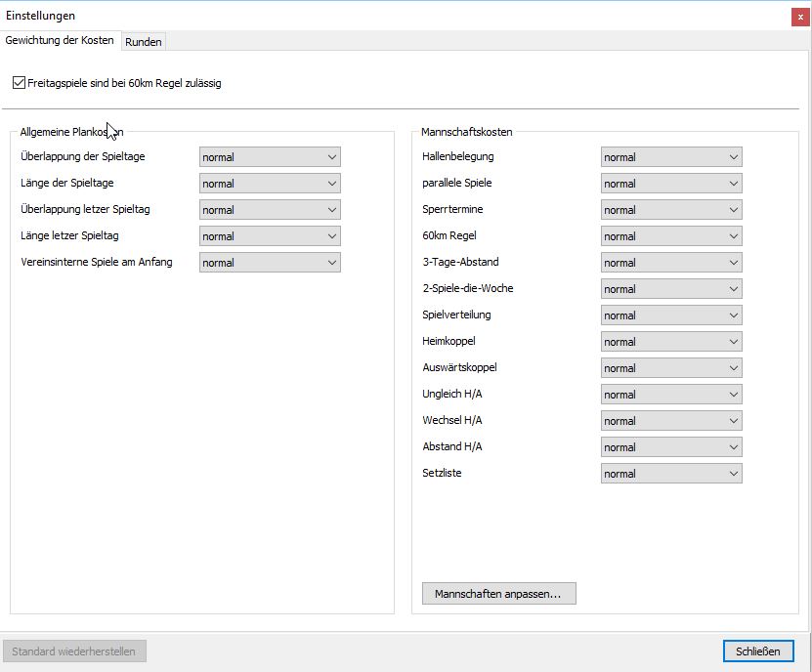Open the Setzliste dropdown
The width and height of the screenshot is (812, 672).
(670, 474)
